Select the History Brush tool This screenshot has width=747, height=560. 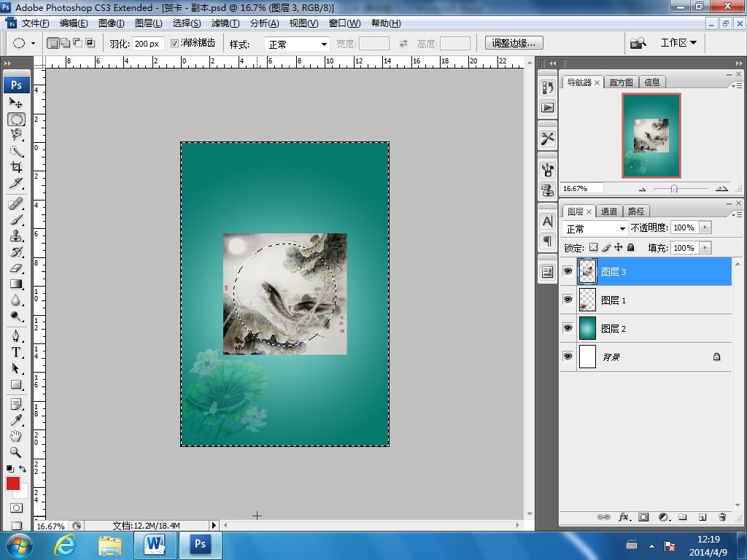(x=16, y=252)
